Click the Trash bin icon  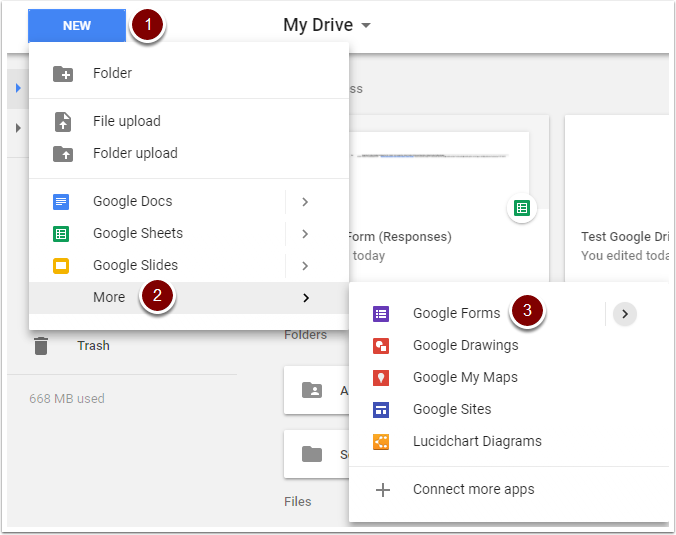pos(41,346)
